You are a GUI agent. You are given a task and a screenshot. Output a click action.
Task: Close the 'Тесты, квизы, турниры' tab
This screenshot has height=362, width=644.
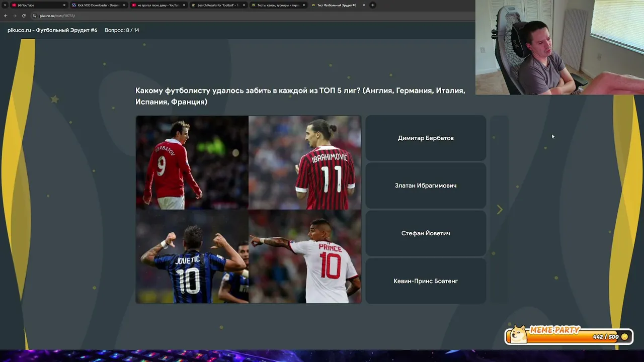304,5
